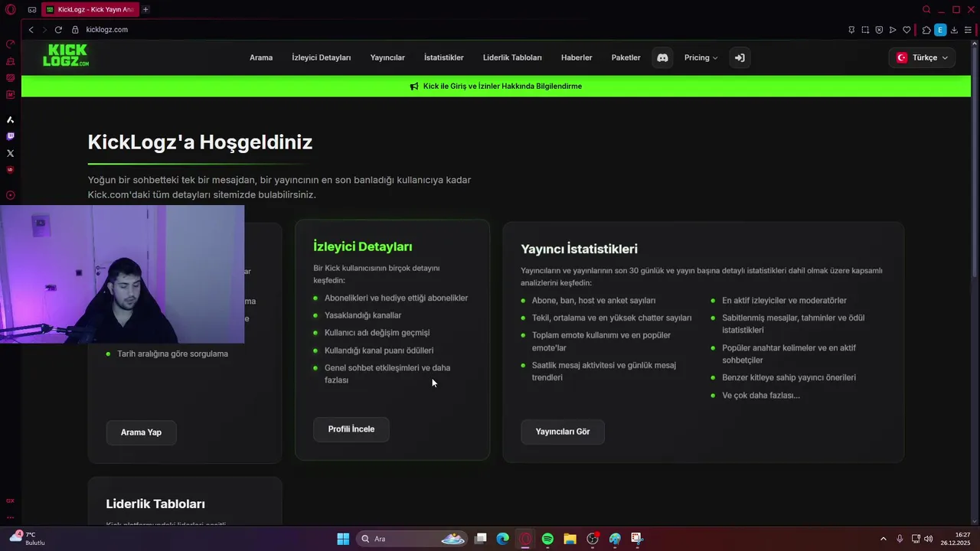The image size is (980, 551).
Task: Open X (Twitter) from Opera sidebar
Action: point(10,153)
